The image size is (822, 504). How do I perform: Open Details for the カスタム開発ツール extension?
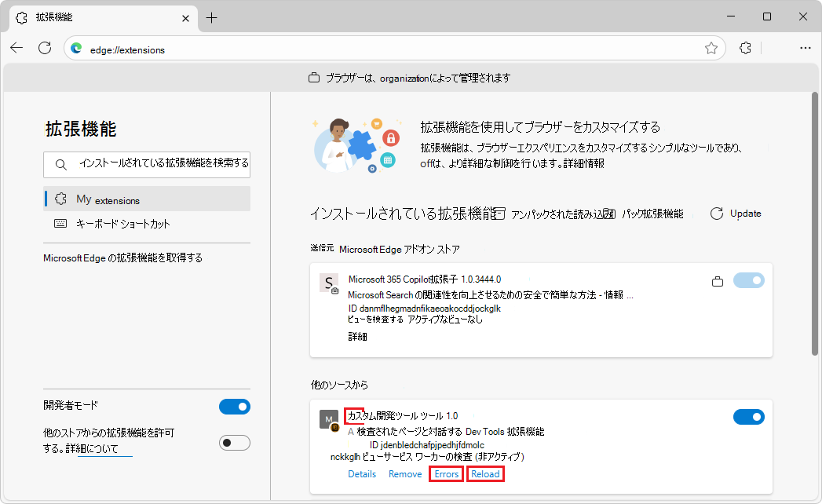click(x=362, y=474)
